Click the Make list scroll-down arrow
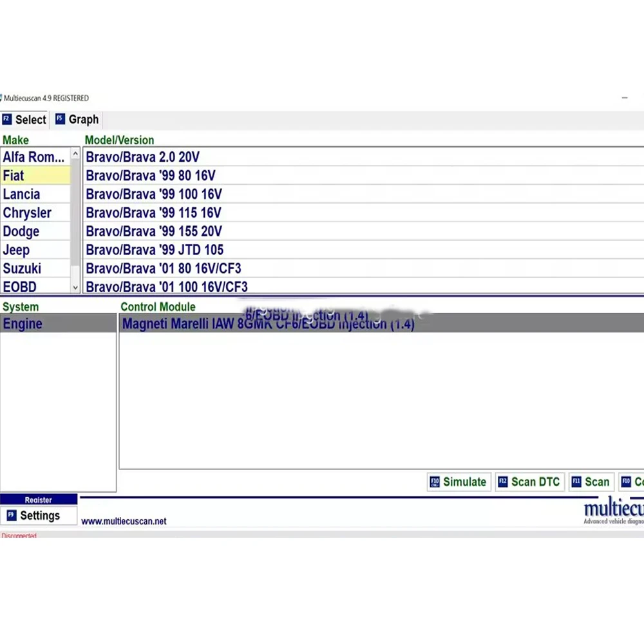644x644 pixels. tap(75, 287)
